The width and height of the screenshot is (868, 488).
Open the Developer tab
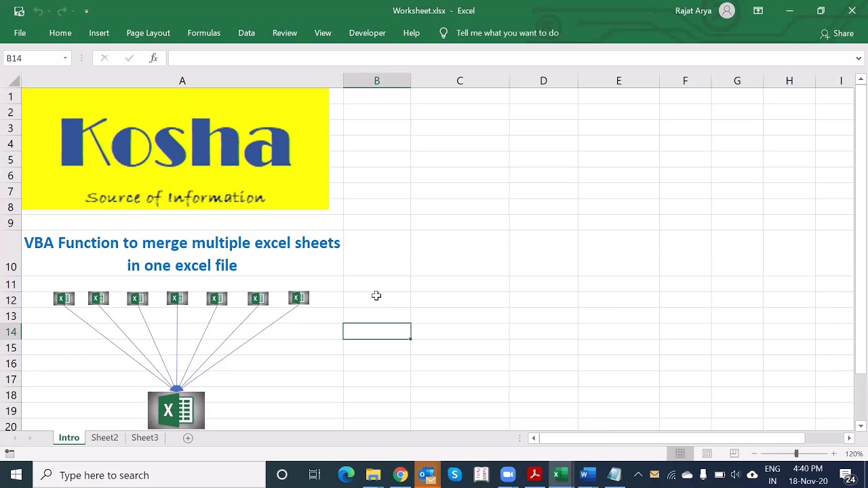tap(367, 33)
